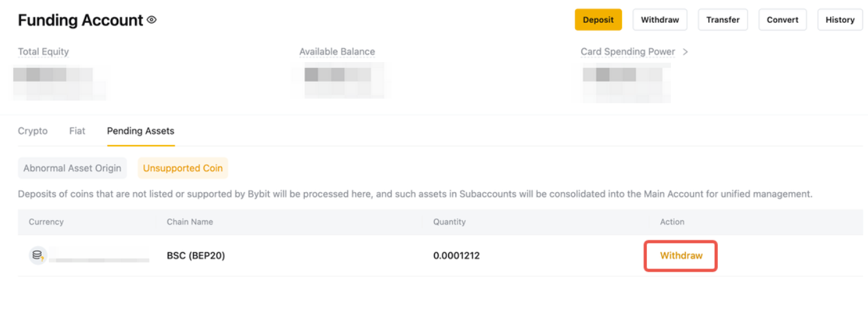Click the top Withdraw button
The width and height of the screenshot is (868, 324).
pyautogui.click(x=660, y=20)
